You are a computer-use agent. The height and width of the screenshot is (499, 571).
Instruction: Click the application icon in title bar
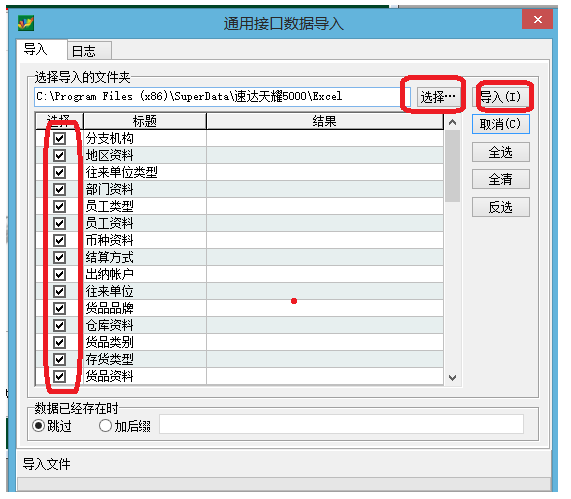tap(26, 23)
